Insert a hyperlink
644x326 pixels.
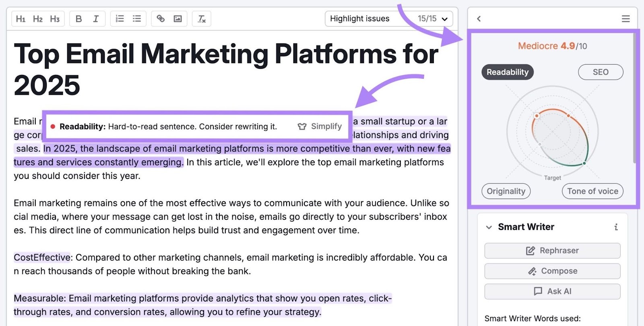coord(161,19)
